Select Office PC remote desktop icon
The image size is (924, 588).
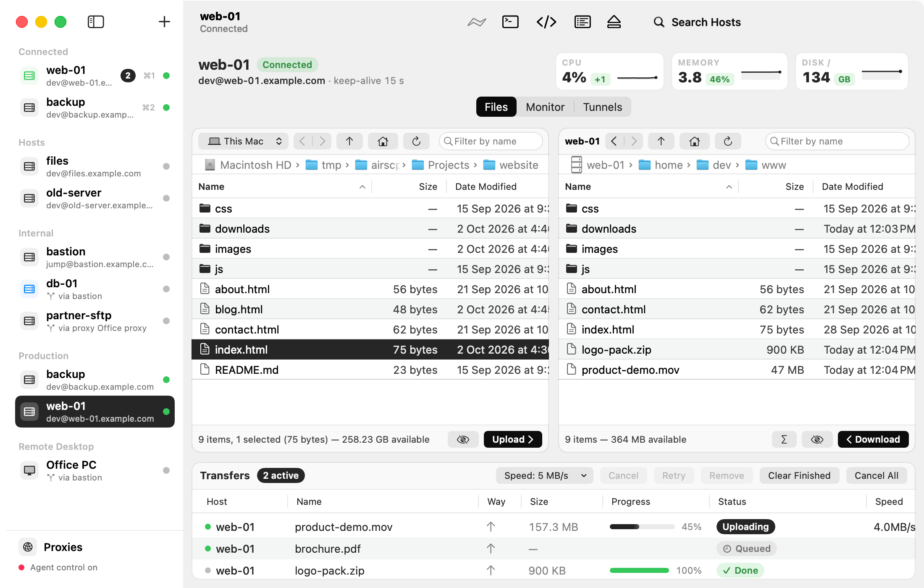pyautogui.click(x=29, y=470)
